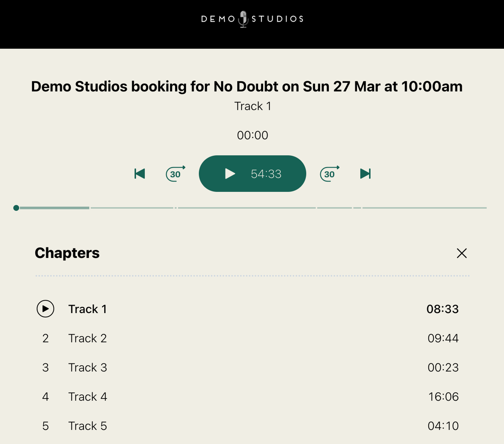Select Track 2 in chapters list

coord(88,339)
